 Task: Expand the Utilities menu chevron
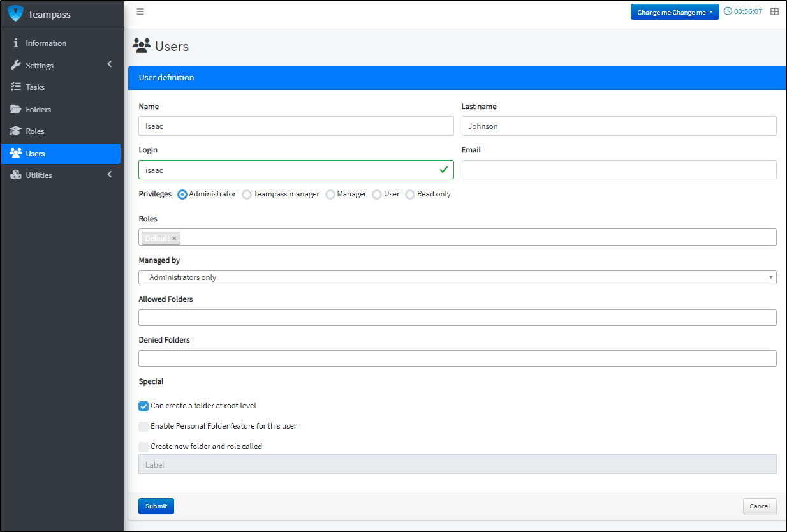click(110, 174)
